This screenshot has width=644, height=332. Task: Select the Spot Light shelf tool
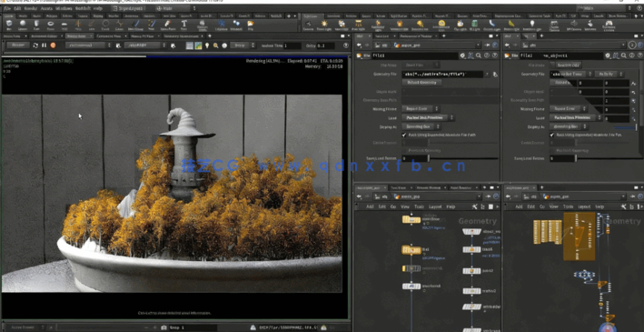[342, 25]
